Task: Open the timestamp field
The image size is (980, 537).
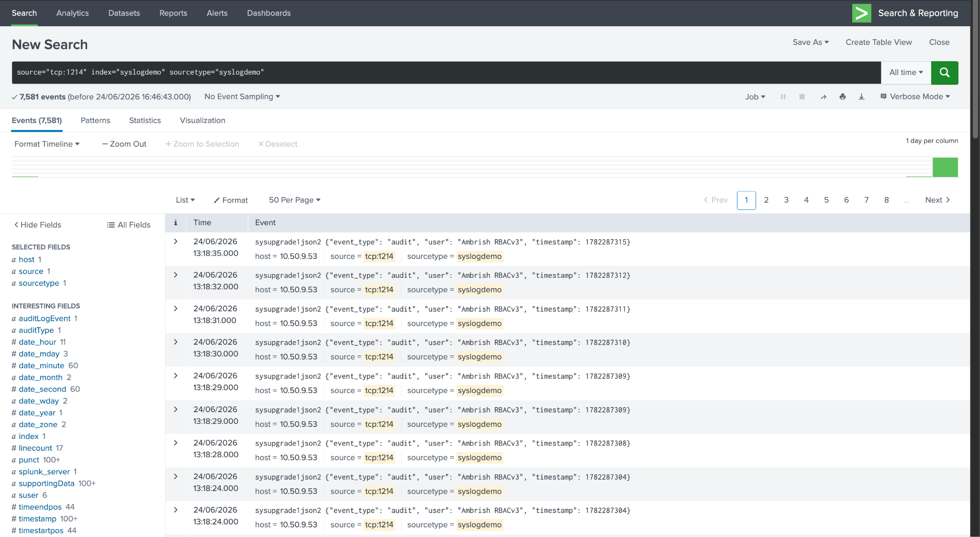Action: tap(37, 519)
